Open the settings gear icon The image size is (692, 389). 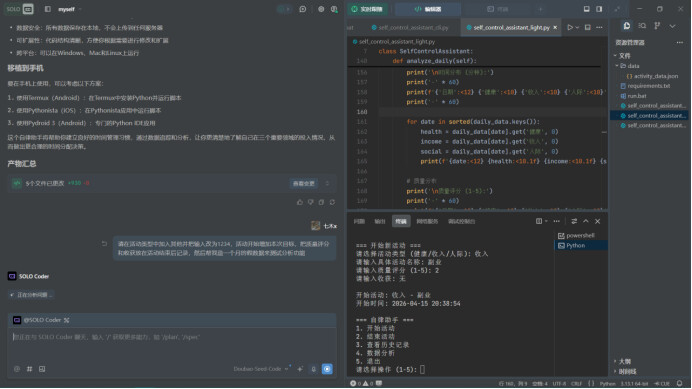tap(321, 9)
